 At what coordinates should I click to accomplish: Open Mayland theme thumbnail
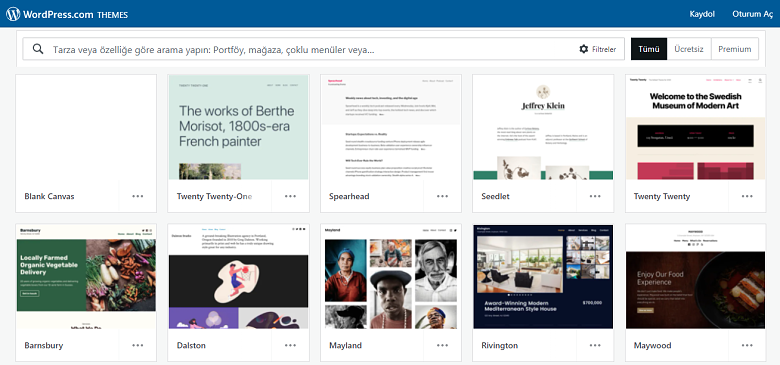[x=391, y=276]
